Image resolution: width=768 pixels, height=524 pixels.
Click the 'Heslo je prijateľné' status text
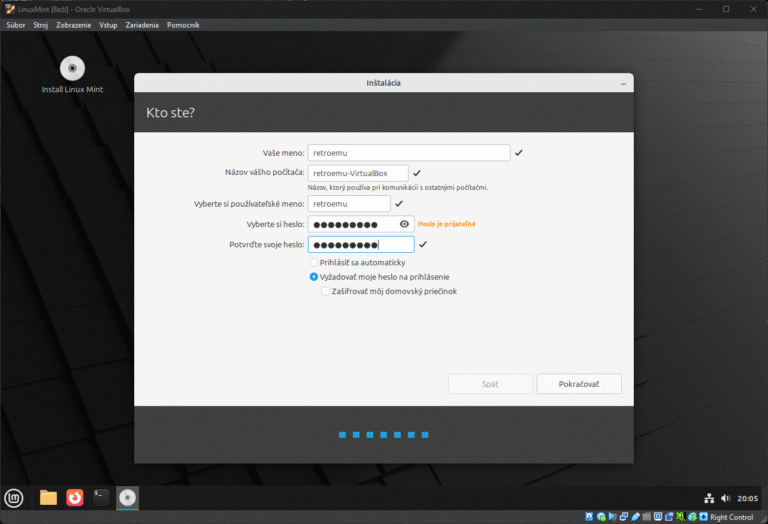(x=447, y=224)
